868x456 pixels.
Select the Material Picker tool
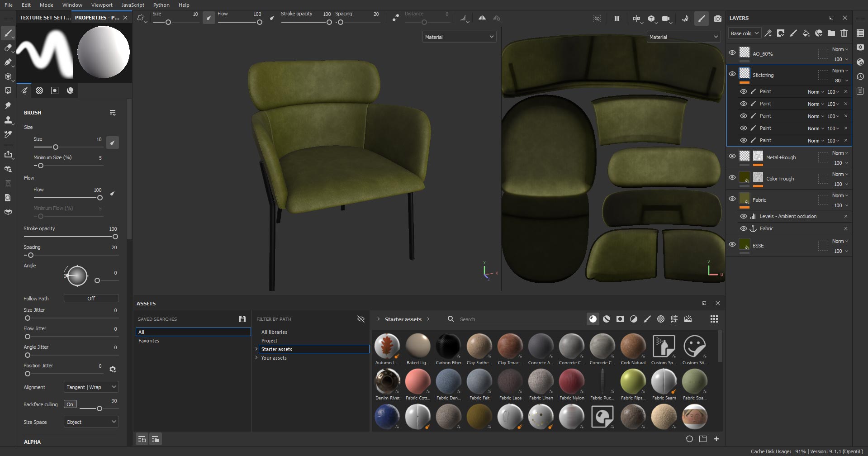click(x=8, y=134)
